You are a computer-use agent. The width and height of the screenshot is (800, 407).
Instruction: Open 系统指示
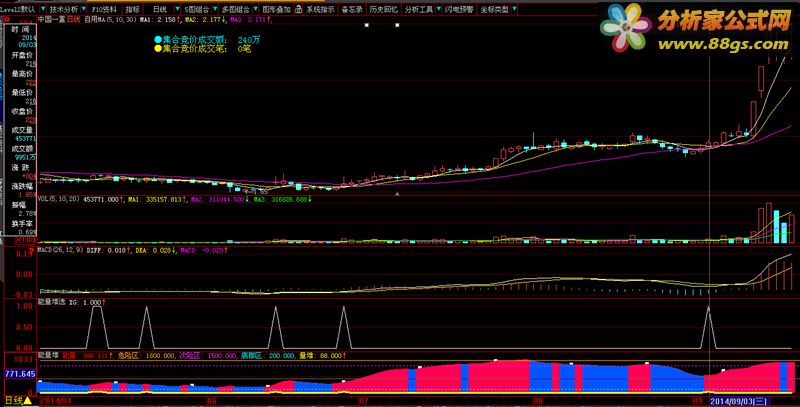tap(320, 9)
